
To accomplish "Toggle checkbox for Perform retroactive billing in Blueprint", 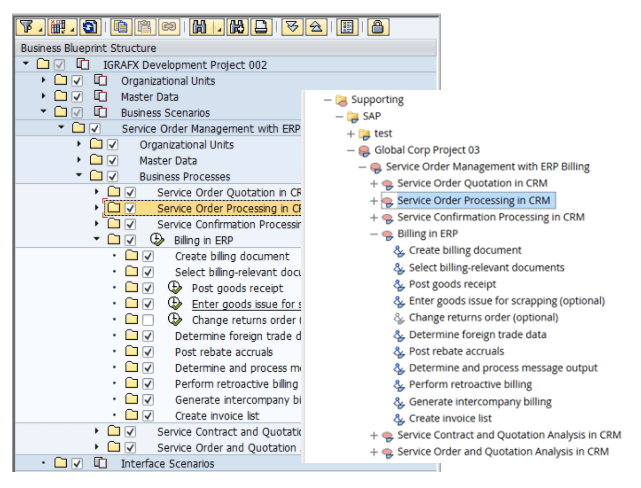I will tap(148, 383).
